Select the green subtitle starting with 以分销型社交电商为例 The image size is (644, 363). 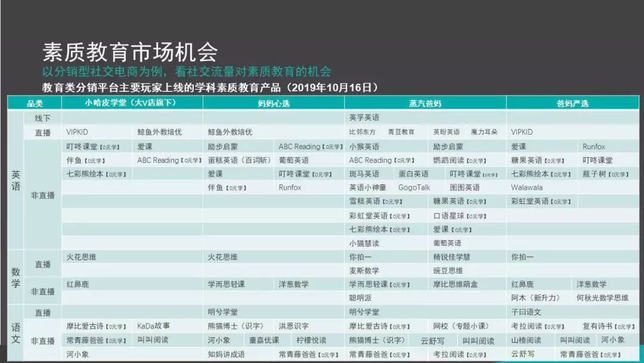point(187,72)
